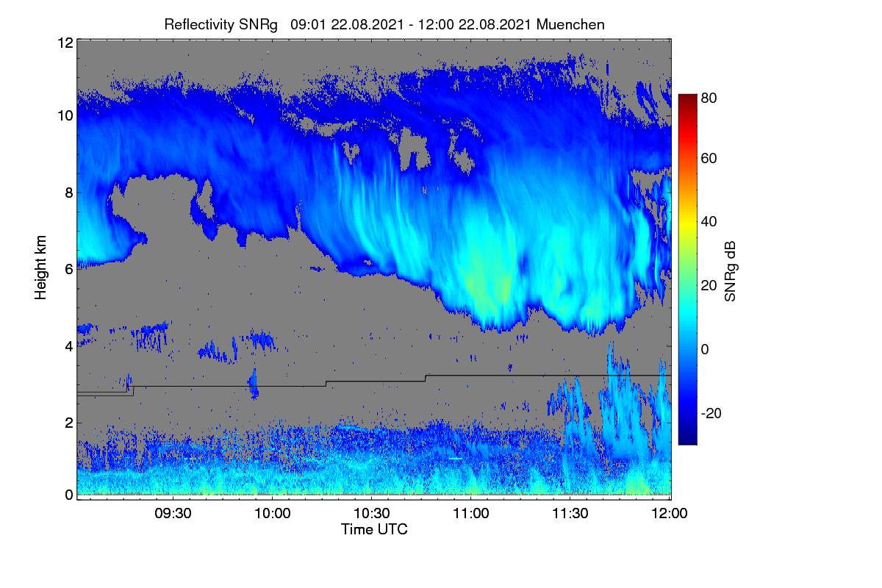Click the colorbar label '-20'
The image size is (882, 588).
click(712, 413)
